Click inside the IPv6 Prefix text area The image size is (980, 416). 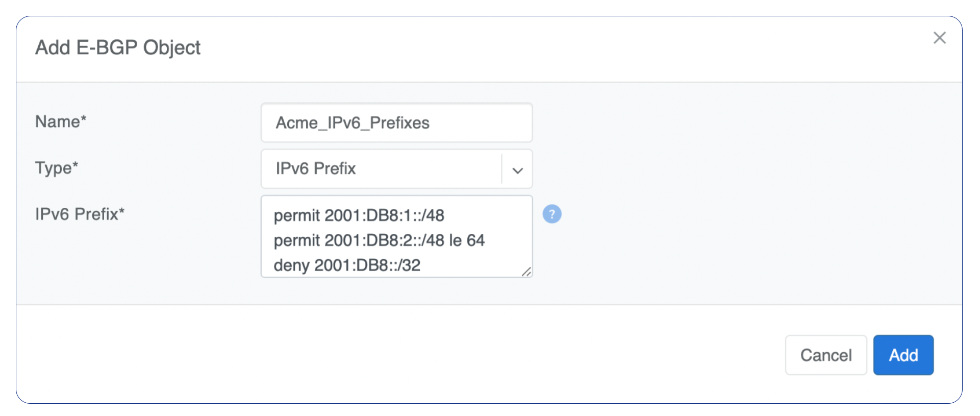tap(396, 236)
